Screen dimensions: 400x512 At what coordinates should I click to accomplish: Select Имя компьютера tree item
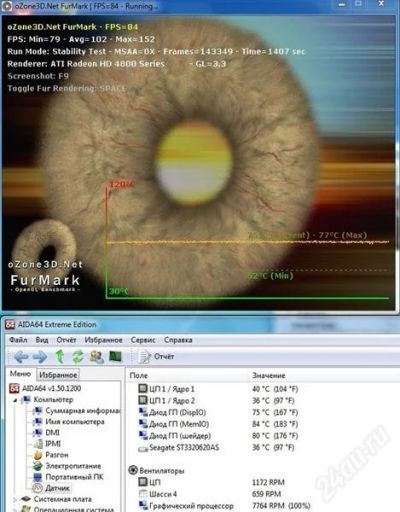(75, 422)
